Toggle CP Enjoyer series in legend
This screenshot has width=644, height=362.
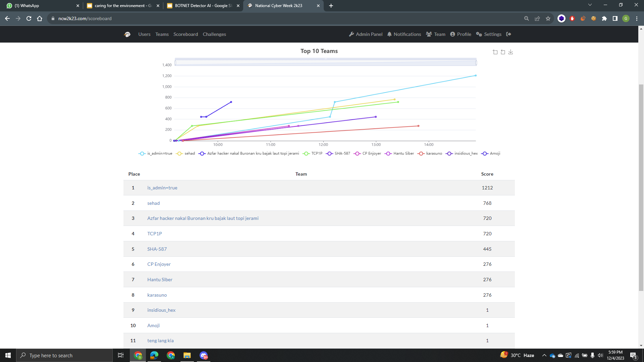[x=367, y=154]
